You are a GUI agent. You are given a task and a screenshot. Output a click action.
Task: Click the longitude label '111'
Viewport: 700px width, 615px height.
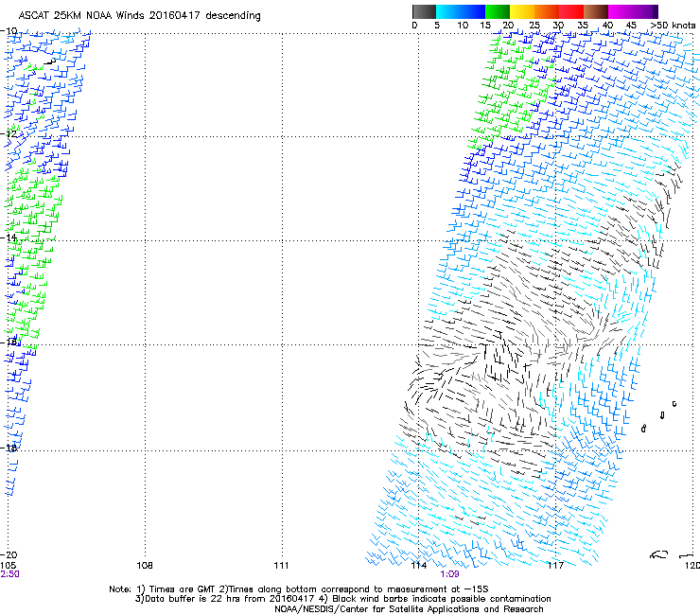281,566
